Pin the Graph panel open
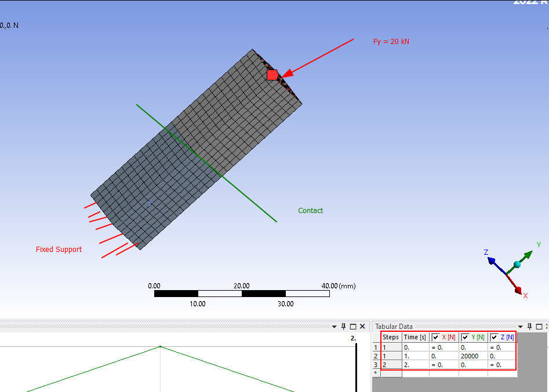Image resolution: width=549 pixels, height=392 pixels. coord(343,326)
